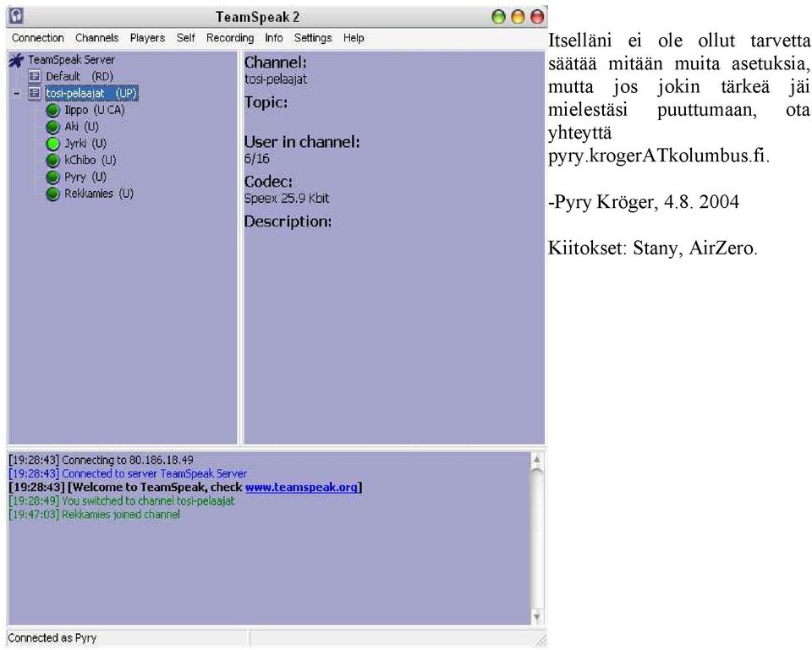Open the Info menu
This screenshot has height=650, width=812.
coord(274,38)
